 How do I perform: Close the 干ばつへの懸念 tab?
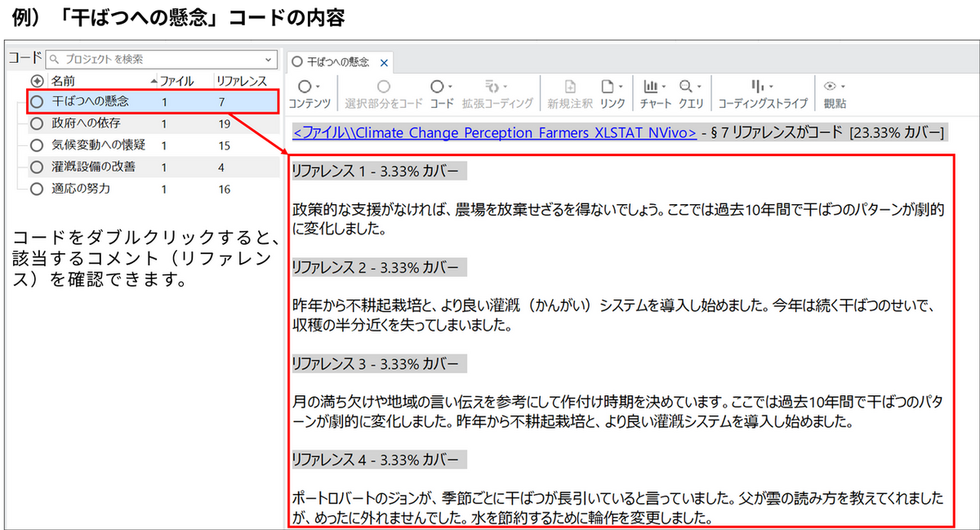pyautogui.click(x=385, y=62)
